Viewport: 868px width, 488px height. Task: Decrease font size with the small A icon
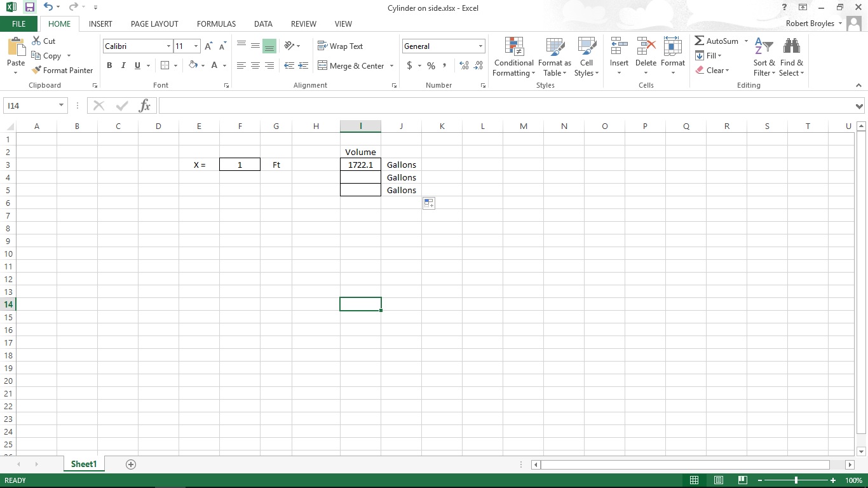coord(222,46)
